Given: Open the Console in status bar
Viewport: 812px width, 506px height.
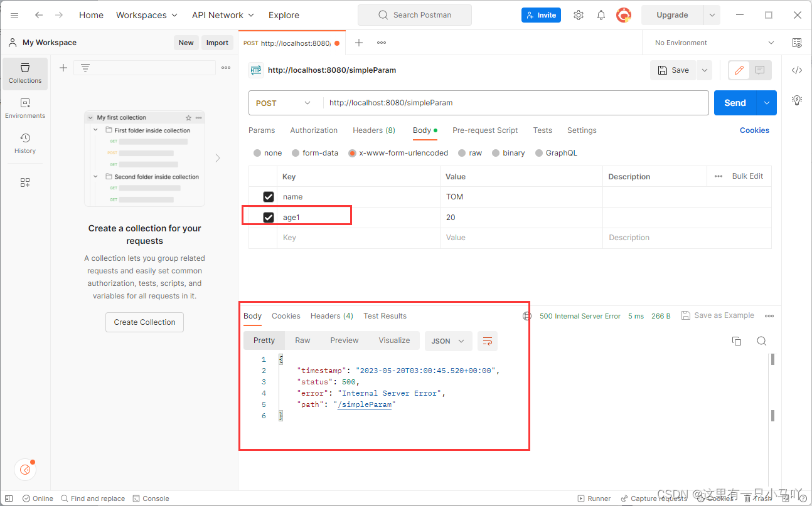Looking at the screenshot, I should coord(151,498).
